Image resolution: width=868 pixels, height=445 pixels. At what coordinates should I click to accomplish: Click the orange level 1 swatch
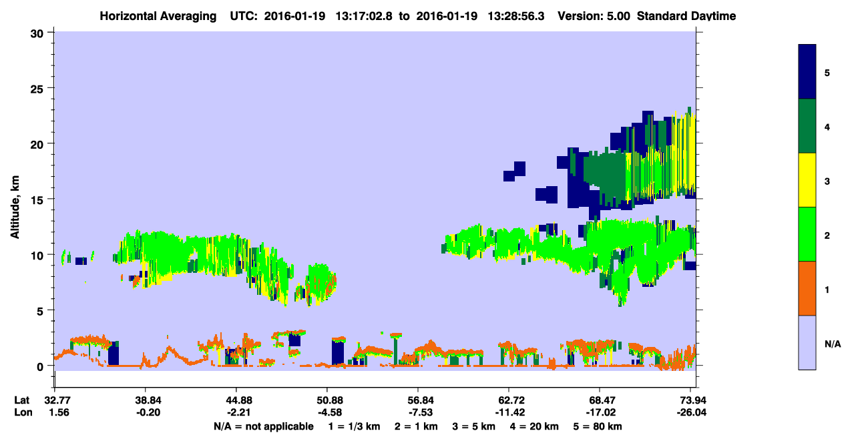pos(807,288)
